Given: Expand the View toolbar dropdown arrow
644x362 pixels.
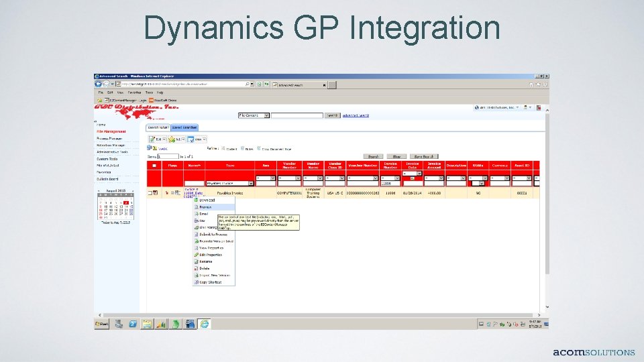Looking at the screenshot, I should click(x=204, y=139).
